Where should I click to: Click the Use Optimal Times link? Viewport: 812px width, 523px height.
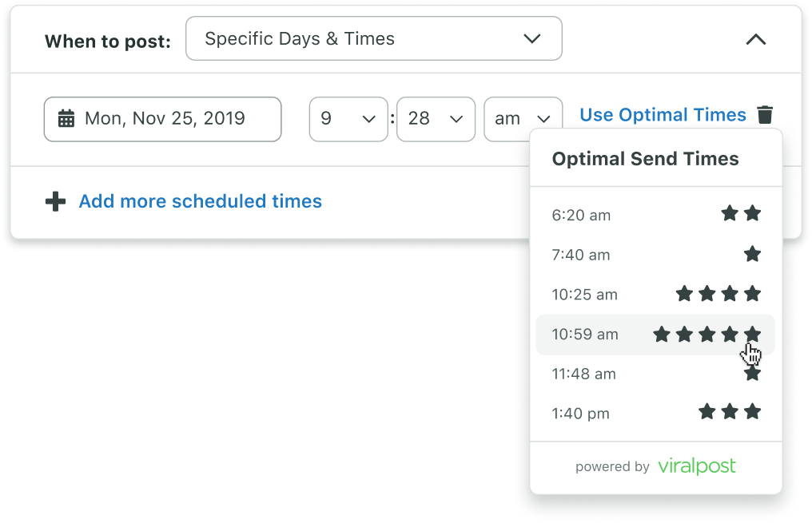pos(662,114)
